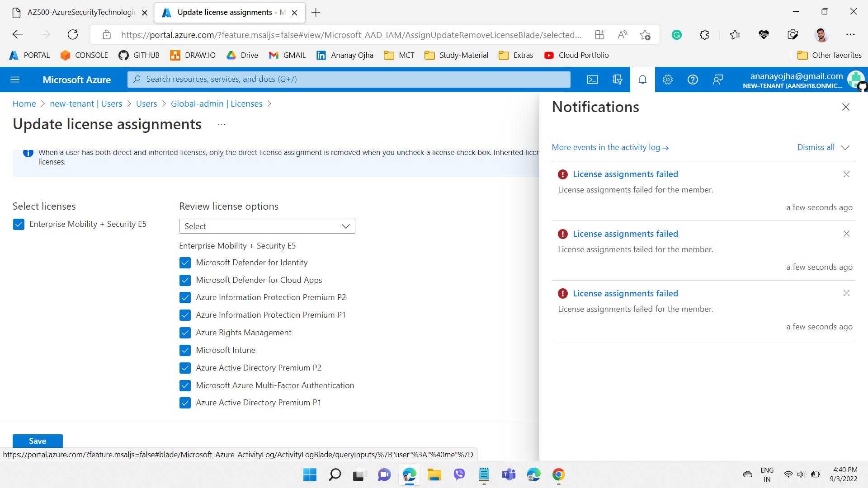This screenshot has height=488, width=868.
Task: Go back with the browser back arrow
Action: (17, 34)
